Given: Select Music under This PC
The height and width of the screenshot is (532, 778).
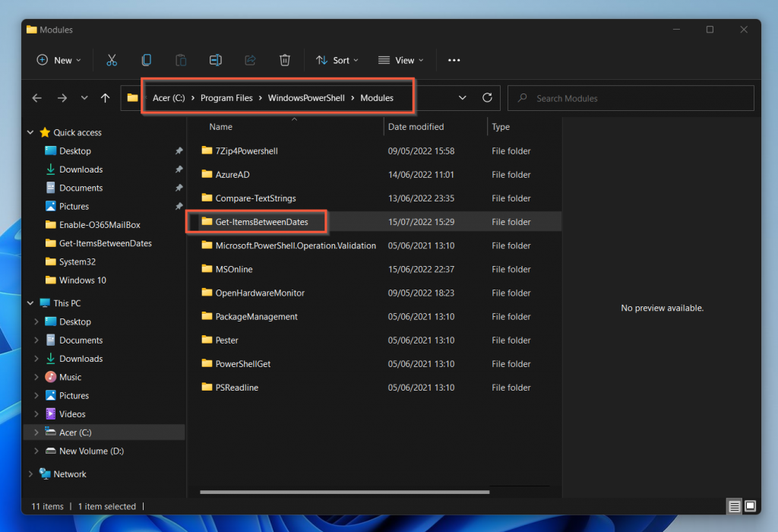Looking at the screenshot, I should (70, 377).
